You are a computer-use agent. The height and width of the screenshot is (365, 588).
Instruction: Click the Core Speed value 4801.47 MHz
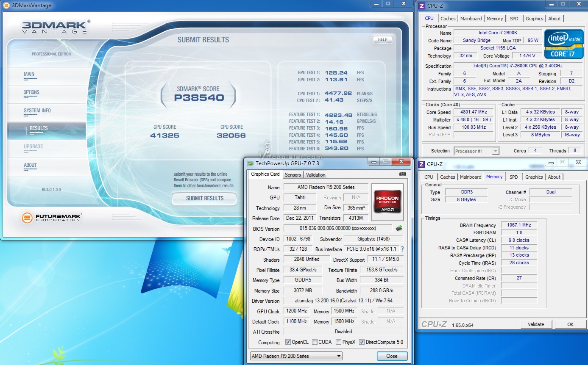tap(473, 112)
